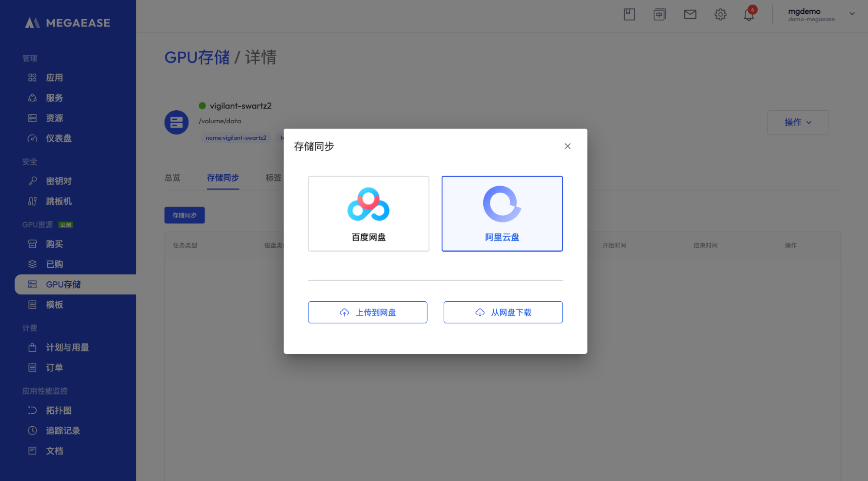Open the 已购 layers icon

tap(33, 264)
